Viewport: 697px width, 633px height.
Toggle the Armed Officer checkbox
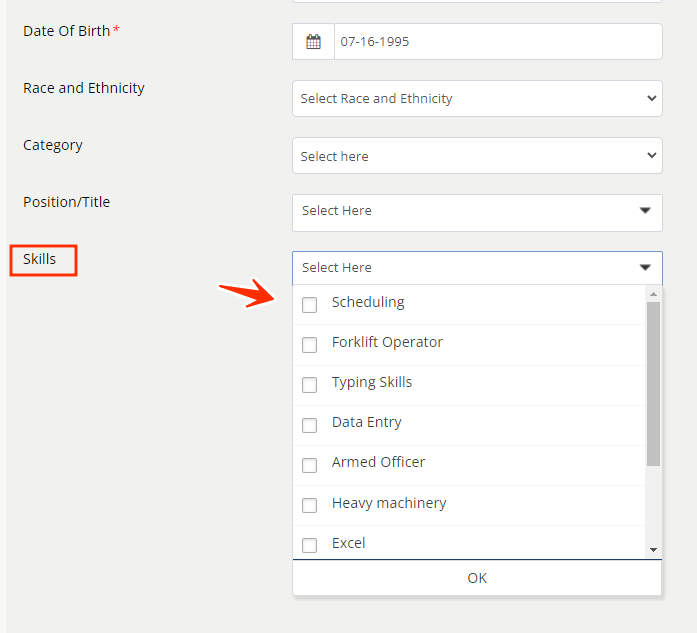pyautogui.click(x=310, y=464)
